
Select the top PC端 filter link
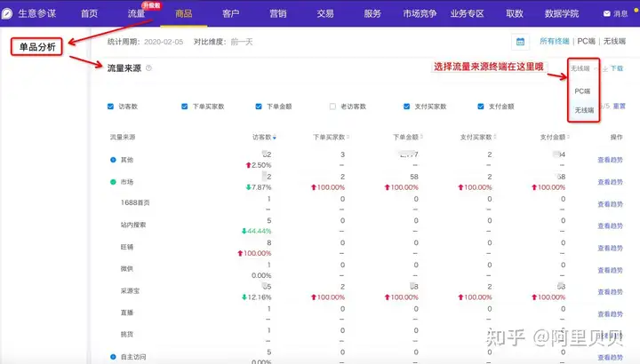(x=586, y=41)
